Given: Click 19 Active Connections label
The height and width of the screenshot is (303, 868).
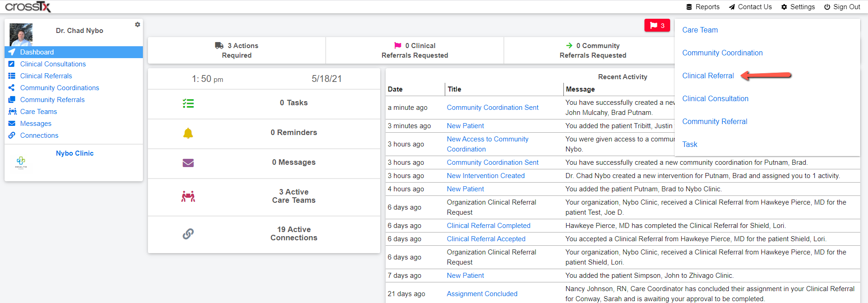Looking at the screenshot, I should point(294,234).
